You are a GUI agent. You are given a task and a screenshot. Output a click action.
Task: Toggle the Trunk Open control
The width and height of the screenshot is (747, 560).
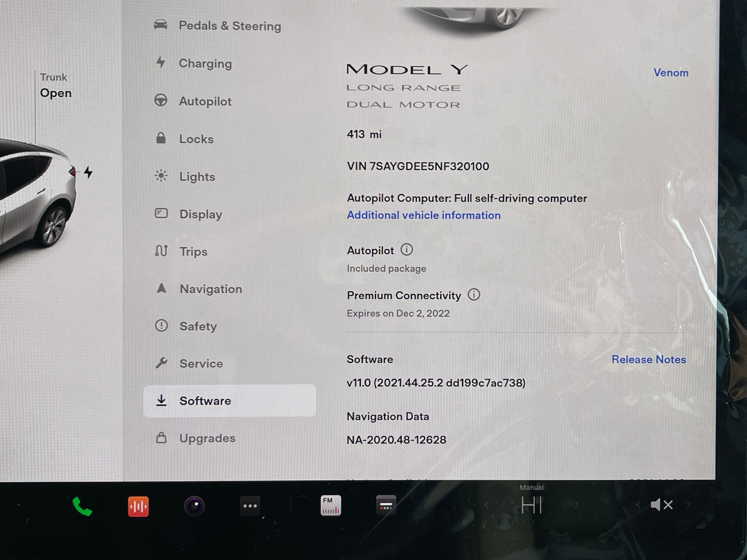[55, 86]
